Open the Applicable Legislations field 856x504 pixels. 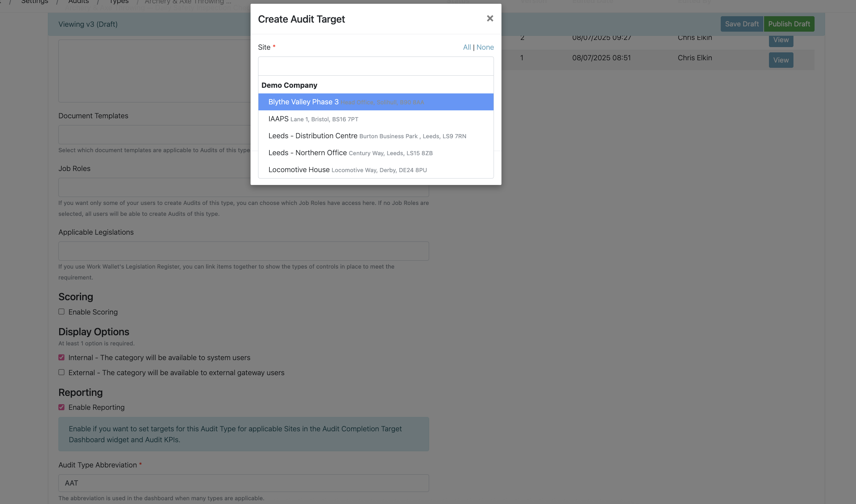[x=243, y=251]
